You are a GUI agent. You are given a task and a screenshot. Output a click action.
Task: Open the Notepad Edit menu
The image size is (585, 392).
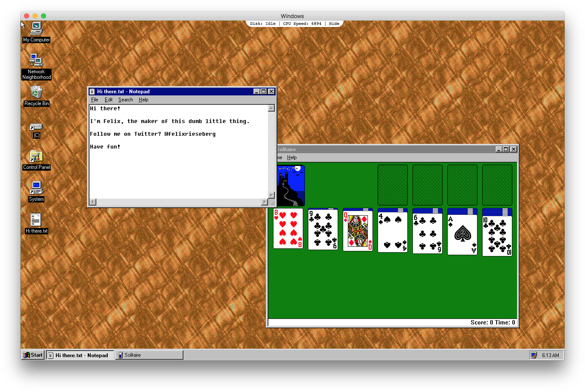[x=109, y=100]
